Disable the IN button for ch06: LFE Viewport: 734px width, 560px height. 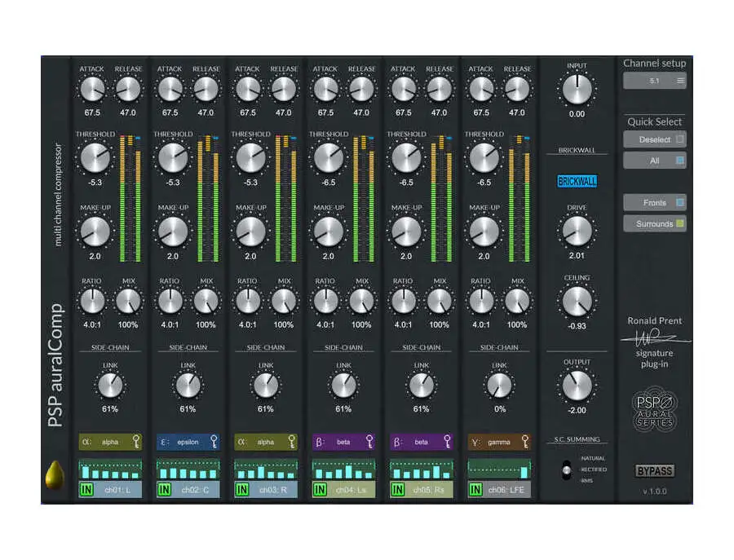[476, 490]
